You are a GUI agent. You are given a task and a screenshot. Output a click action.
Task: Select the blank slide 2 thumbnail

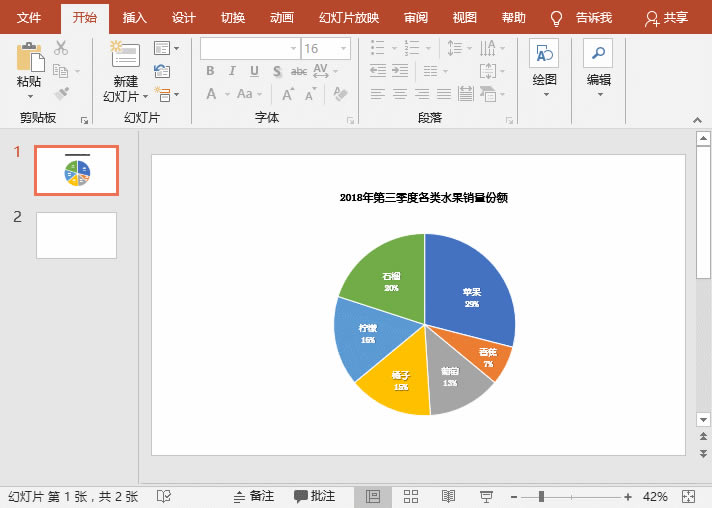coord(76,235)
